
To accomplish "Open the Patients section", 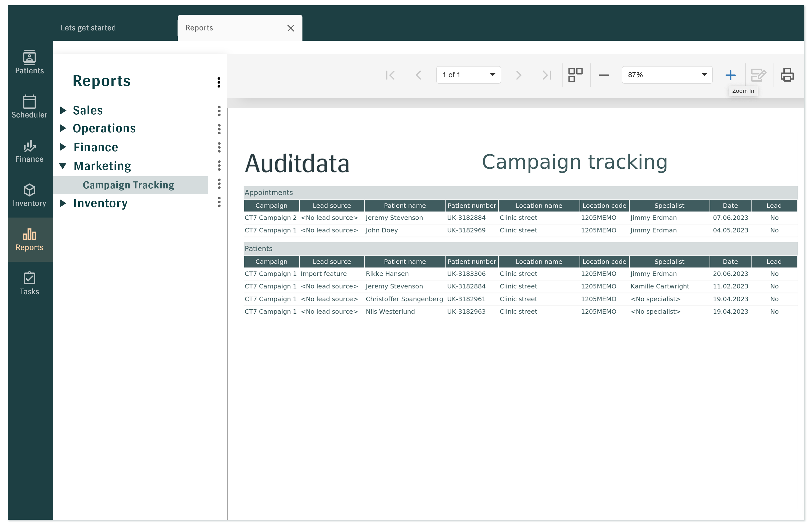I will click(29, 62).
